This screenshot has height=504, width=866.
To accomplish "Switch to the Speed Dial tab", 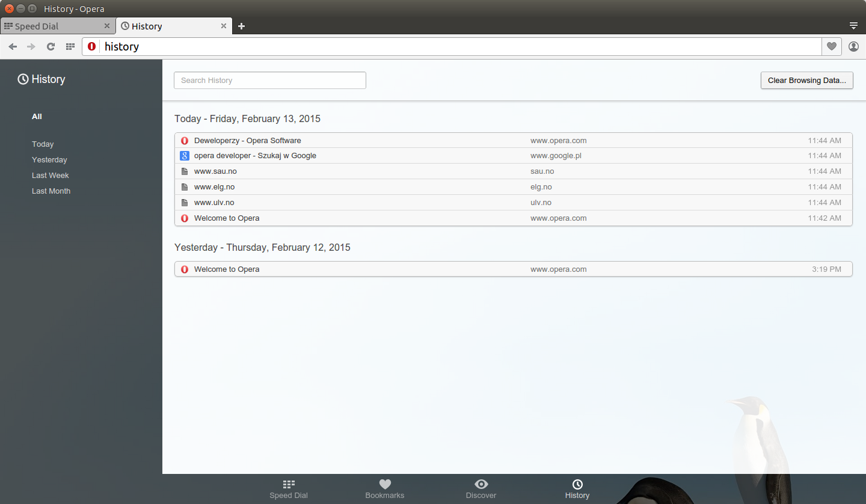I will point(51,26).
